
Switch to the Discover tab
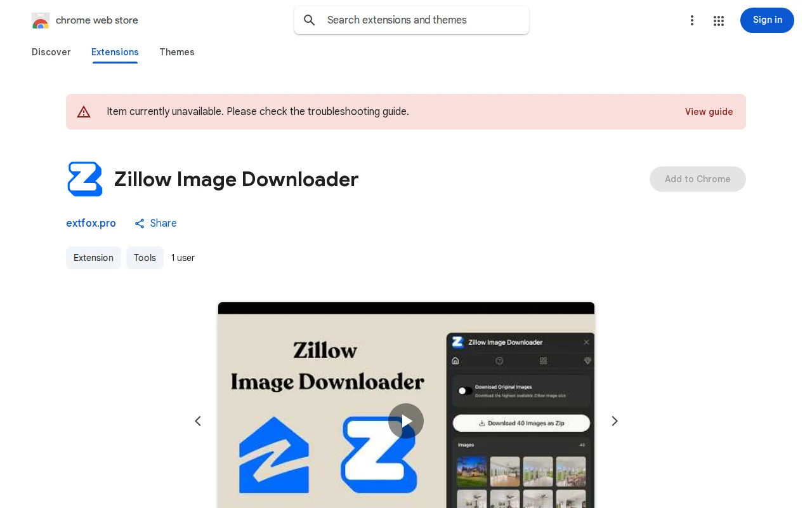pos(51,52)
